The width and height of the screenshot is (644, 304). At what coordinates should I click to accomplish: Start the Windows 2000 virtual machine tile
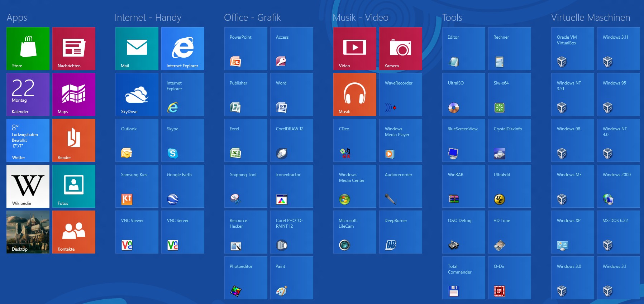619,186
